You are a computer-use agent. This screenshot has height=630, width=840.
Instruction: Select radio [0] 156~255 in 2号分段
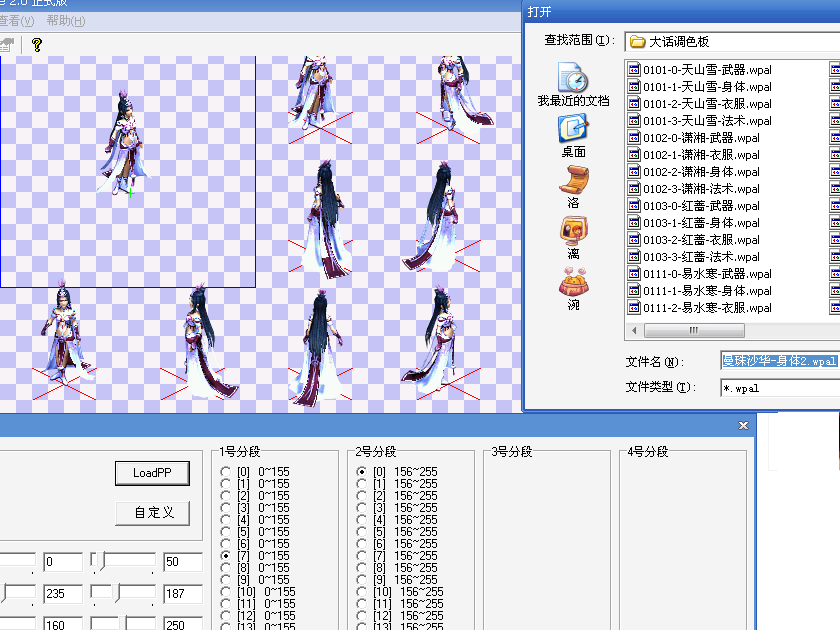click(x=362, y=471)
